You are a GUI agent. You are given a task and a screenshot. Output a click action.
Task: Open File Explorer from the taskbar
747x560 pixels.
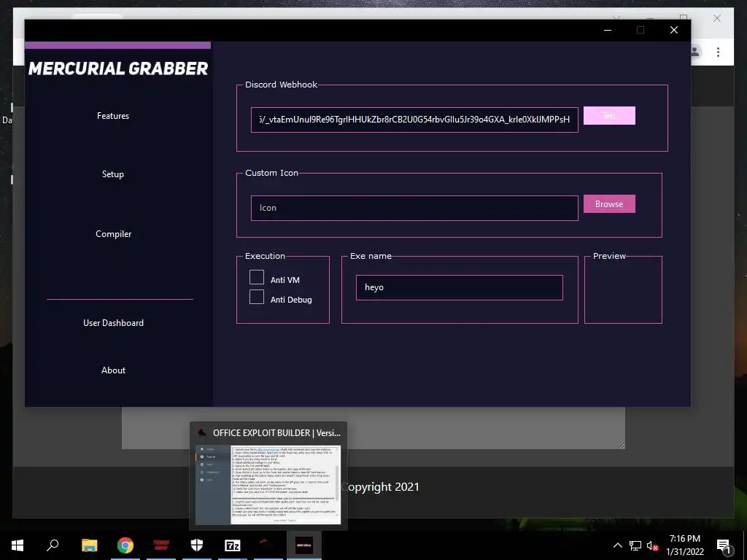click(89, 545)
